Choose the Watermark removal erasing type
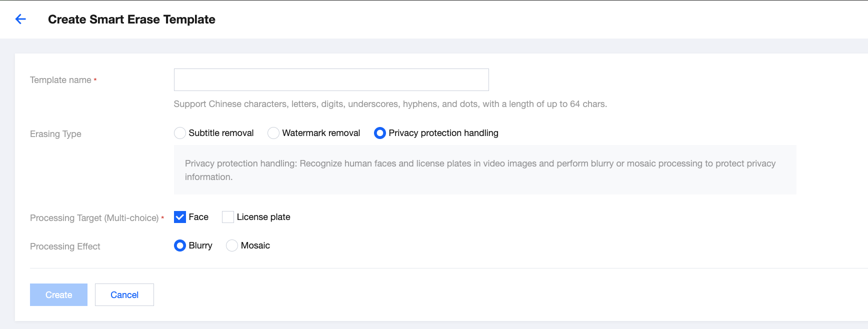 tap(273, 133)
